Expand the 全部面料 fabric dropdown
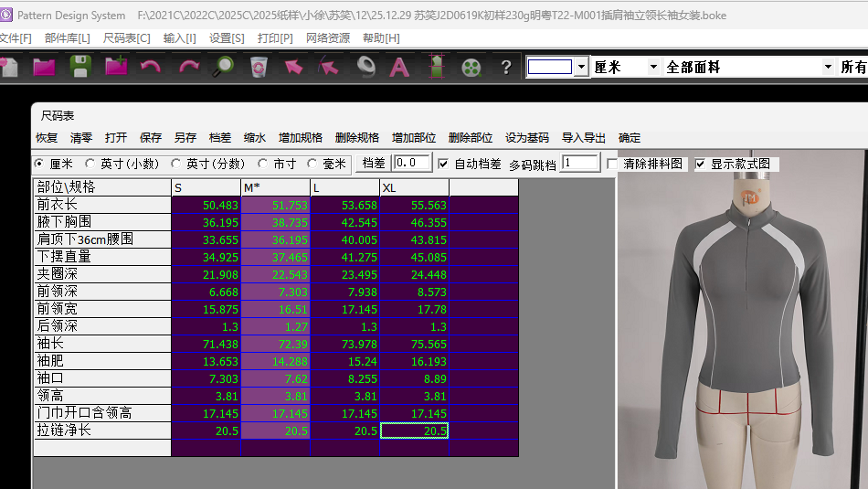868x489 pixels. tap(828, 67)
